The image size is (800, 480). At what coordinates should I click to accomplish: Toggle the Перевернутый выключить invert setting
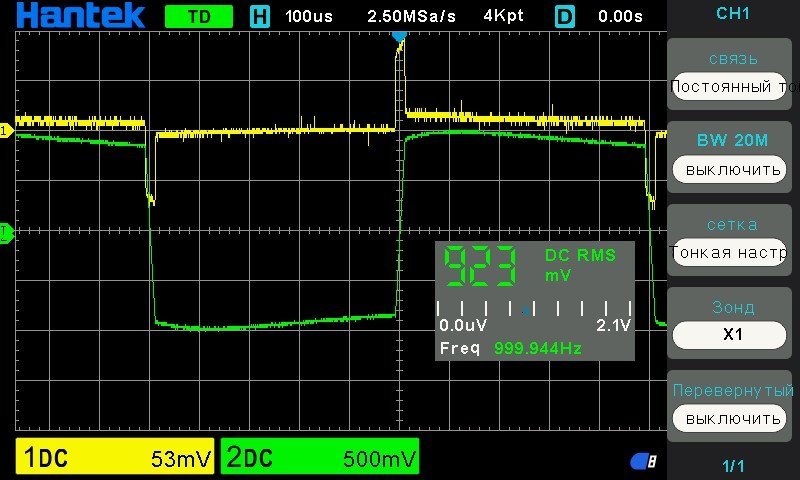point(733,417)
